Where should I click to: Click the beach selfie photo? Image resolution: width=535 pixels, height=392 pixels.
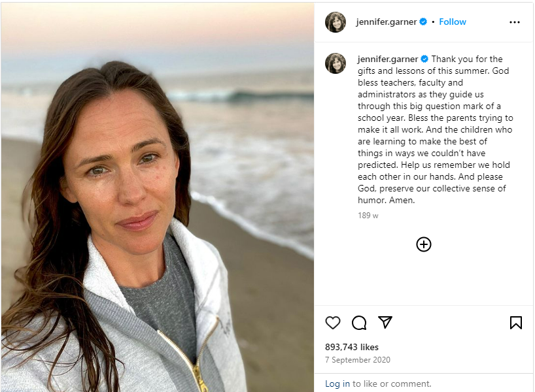[x=157, y=196]
